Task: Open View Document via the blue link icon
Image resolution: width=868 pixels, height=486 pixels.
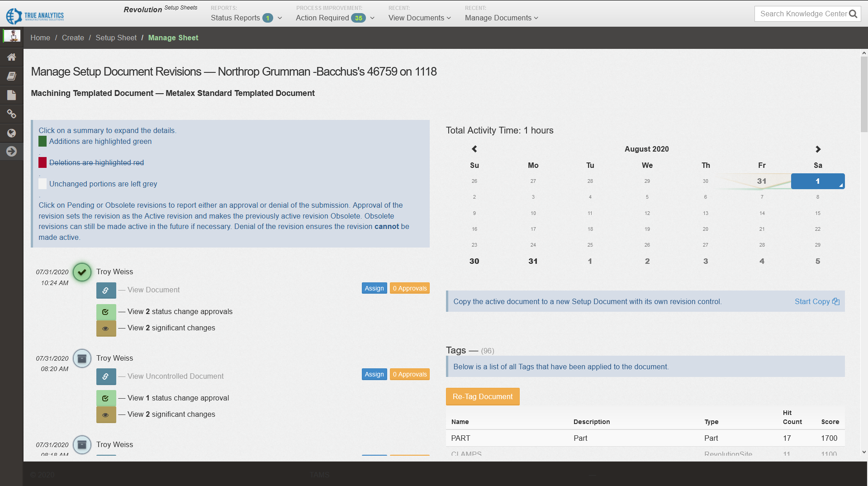Action: [x=106, y=290]
